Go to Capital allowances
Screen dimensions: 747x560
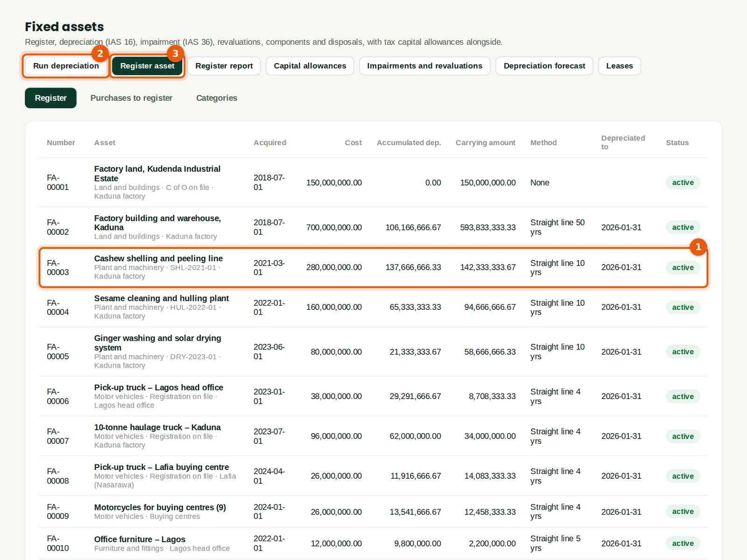point(310,66)
